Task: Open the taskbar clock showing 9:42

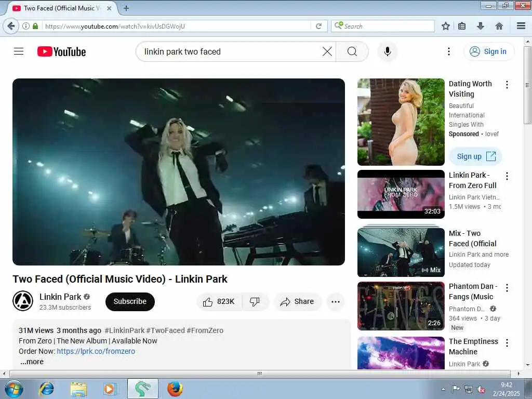Action: click(506, 389)
